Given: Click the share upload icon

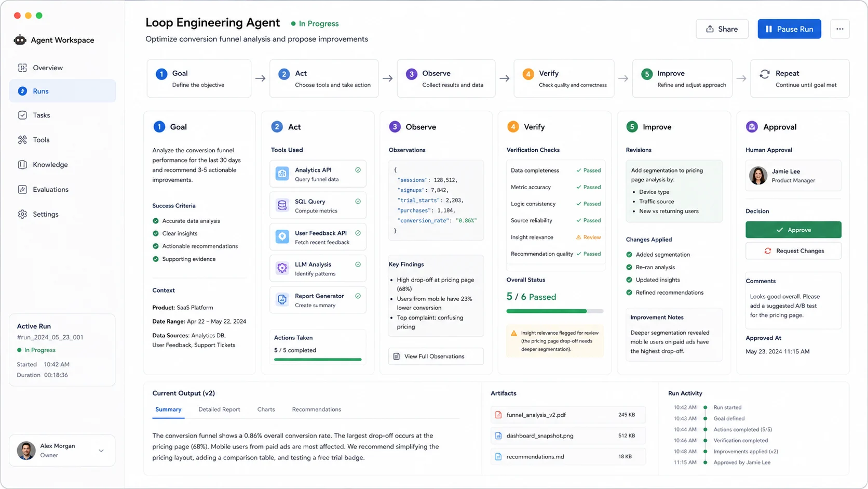Looking at the screenshot, I should click(x=710, y=29).
